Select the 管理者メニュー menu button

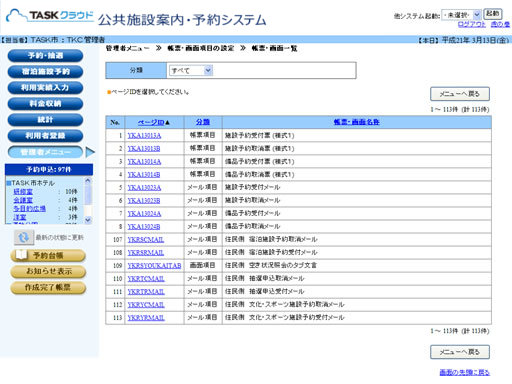tap(45, 152)
